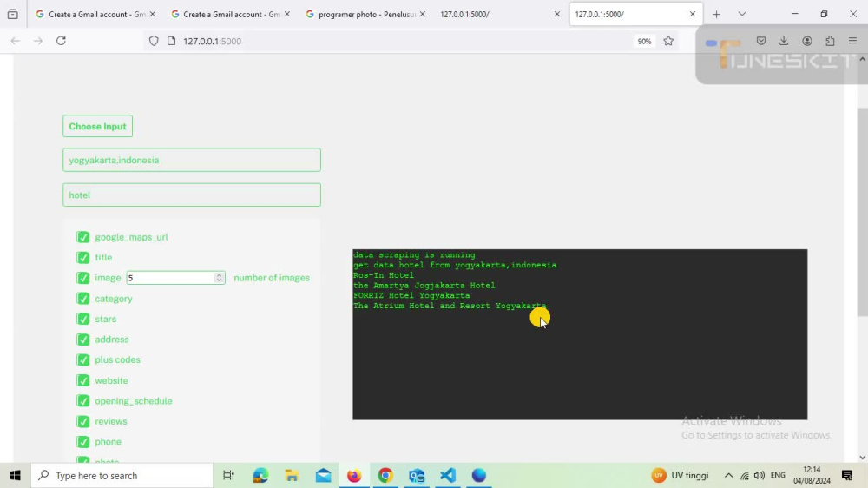Click 'Ros-In Hotel' in the console output
Screen dimensions: 868x488
pos(384,275)
